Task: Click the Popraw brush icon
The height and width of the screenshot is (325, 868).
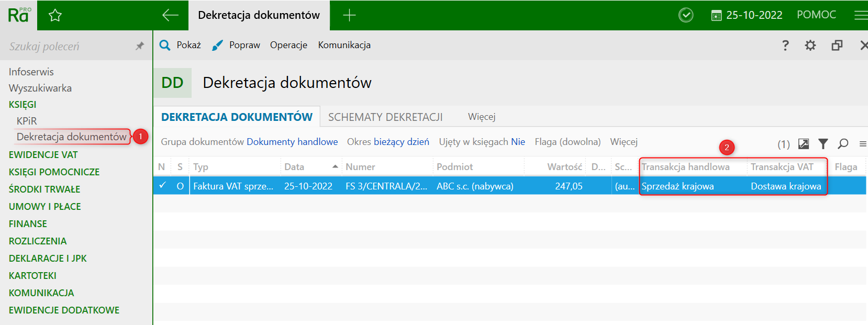Action: (217, 46)
